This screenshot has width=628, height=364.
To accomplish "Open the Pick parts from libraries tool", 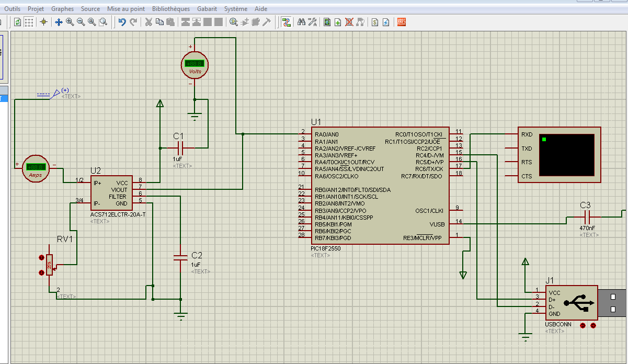I will pos(234,22).
